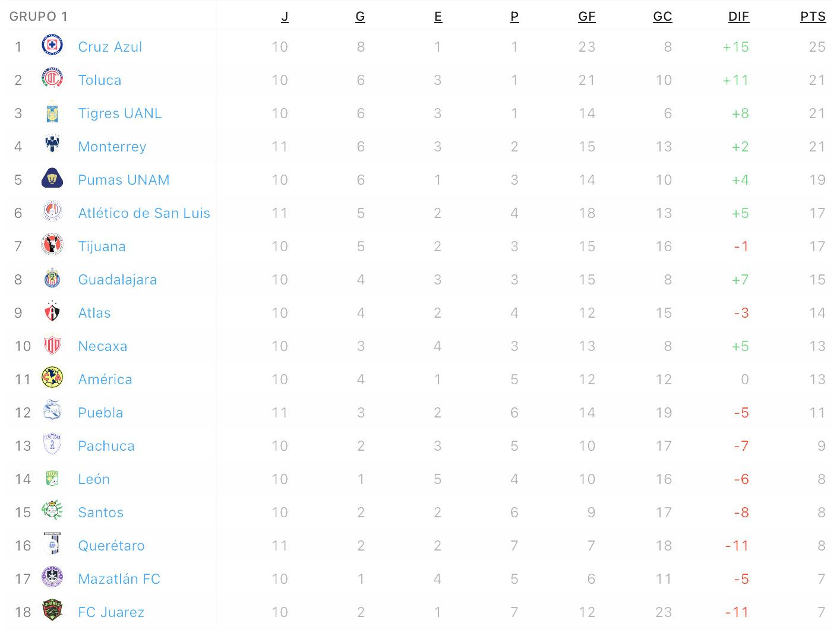
Task: Sort by GF column header
Action: tap(586, 17)
